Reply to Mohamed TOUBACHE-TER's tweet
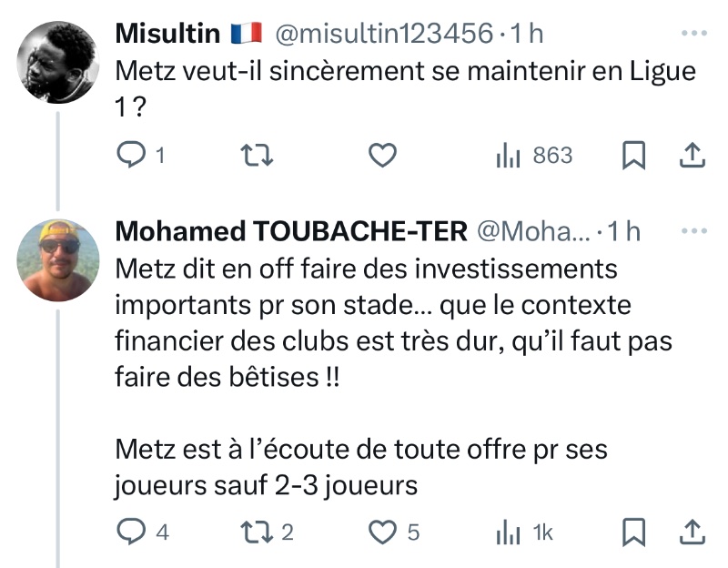 click(x=133, y=532)
